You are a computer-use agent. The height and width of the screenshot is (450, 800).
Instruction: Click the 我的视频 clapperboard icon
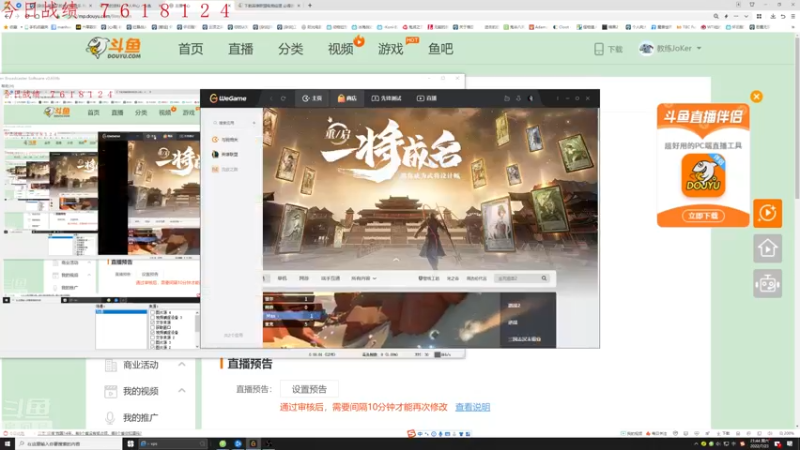click(110, 391)
